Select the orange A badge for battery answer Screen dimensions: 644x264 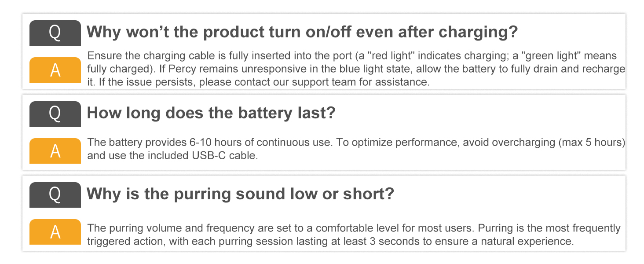point(55,151)
